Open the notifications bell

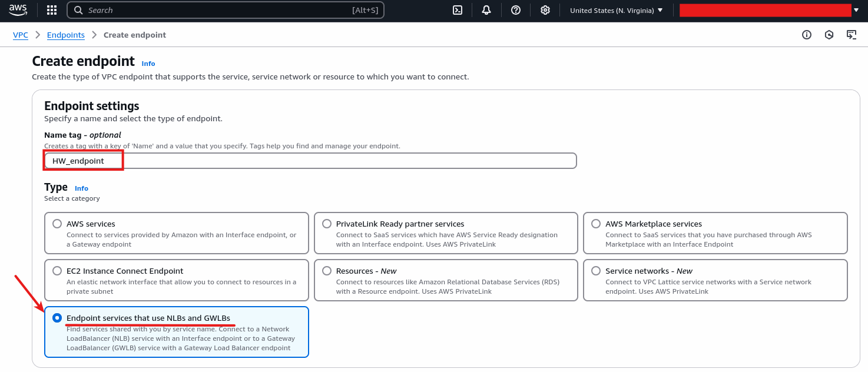click(486, 10)
